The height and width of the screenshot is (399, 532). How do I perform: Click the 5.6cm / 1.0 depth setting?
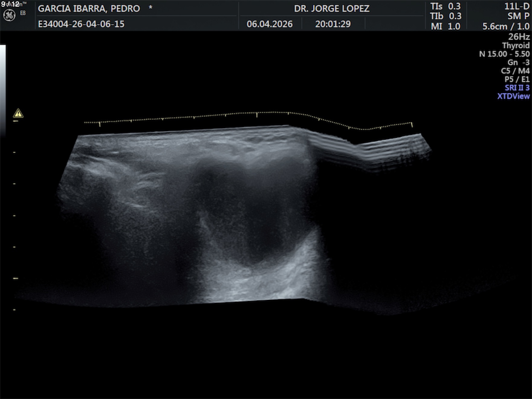point(506,26)
